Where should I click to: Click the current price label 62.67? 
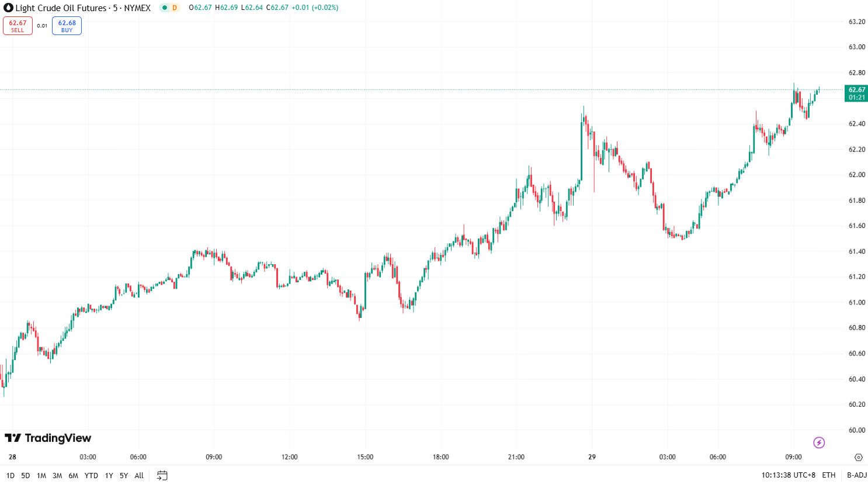855,89
